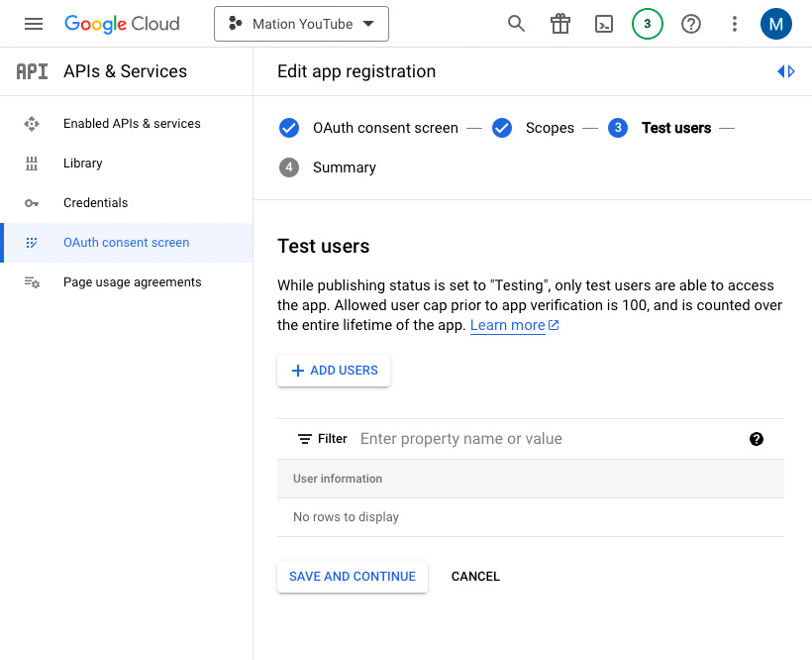Click the 'Test users' section heading
812x660 pixels.
pyautogui.click(x=324, y=246)
